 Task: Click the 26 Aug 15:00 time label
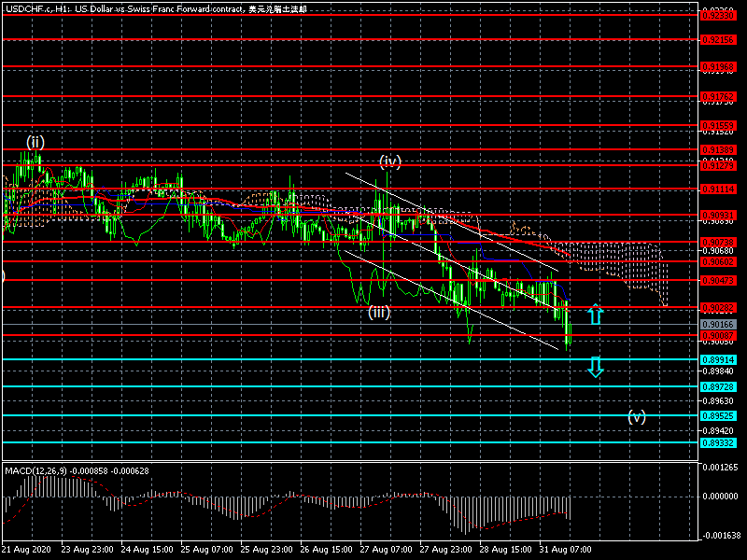(x=326, y=550)
